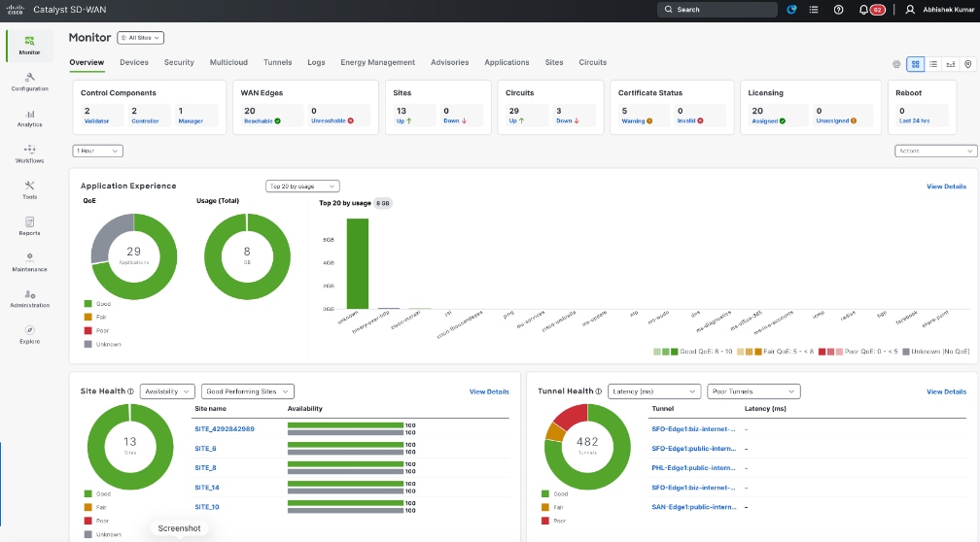Click the search field in header
980x542 pixels.
[x=717, y=10]
